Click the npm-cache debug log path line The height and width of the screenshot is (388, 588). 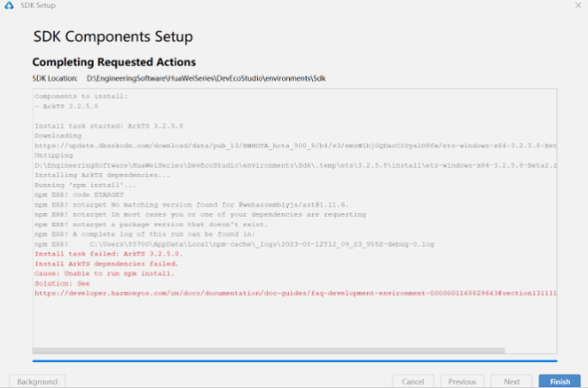pyautogui.click(x=235, y=244)
